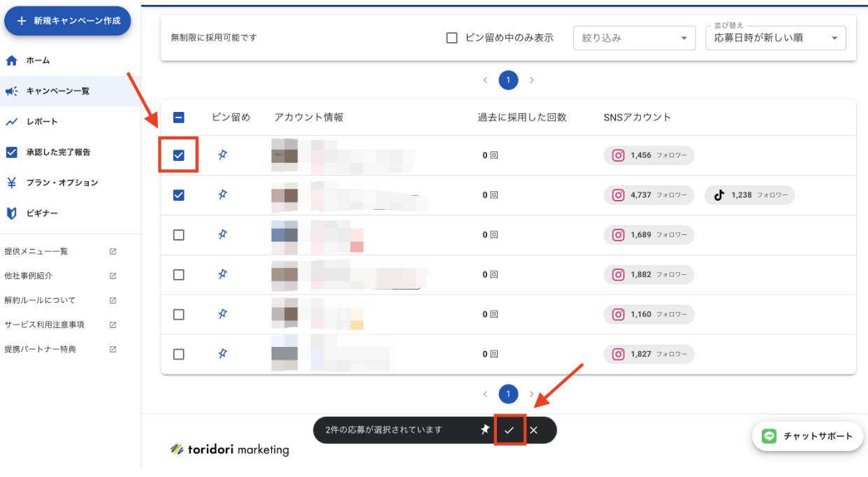The width and height of the screenshot is (868, 477).
Task: Click the 新規キャンペーン作成 button
Action: pos(67,21)
